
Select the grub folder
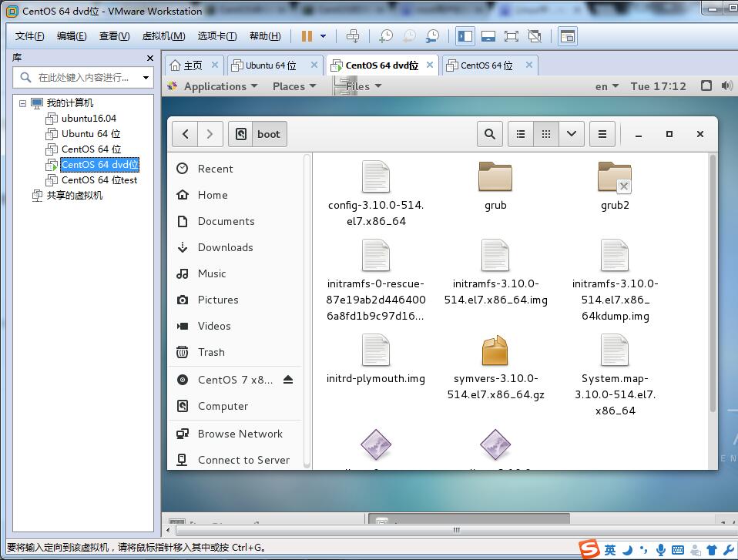[495, 186]
